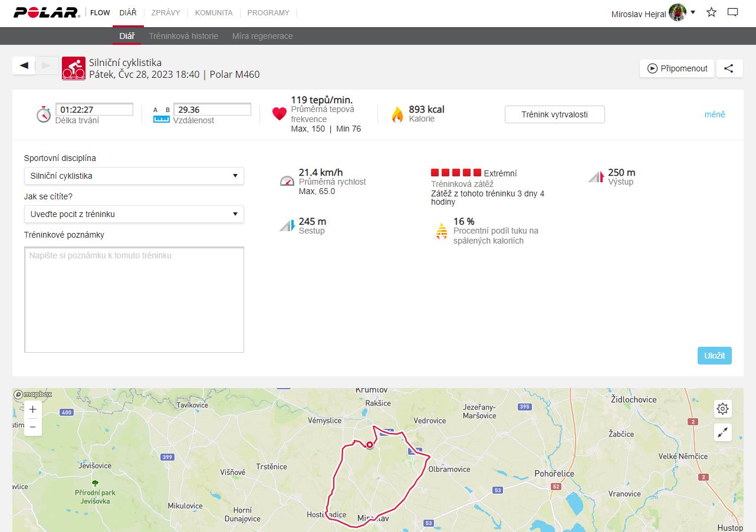Click the Olbramovice label on map
This screenshot has width=756, height=532.
pos(449,469)
